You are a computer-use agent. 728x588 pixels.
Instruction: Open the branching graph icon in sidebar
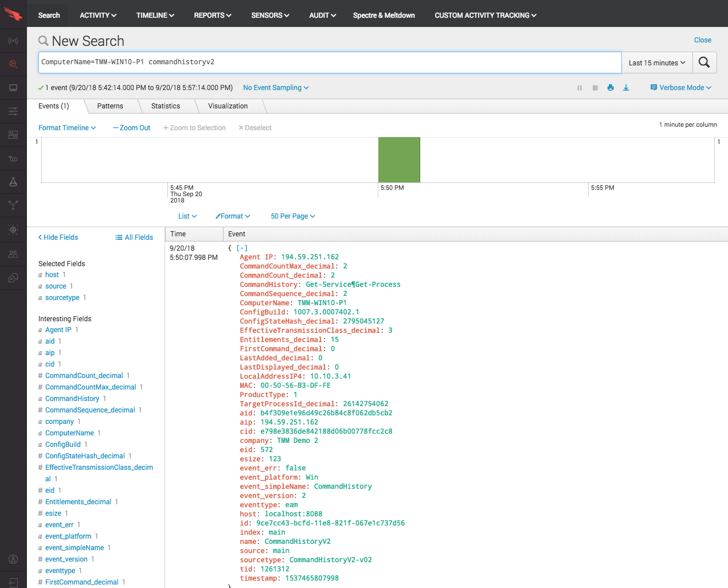pos(13,205)
